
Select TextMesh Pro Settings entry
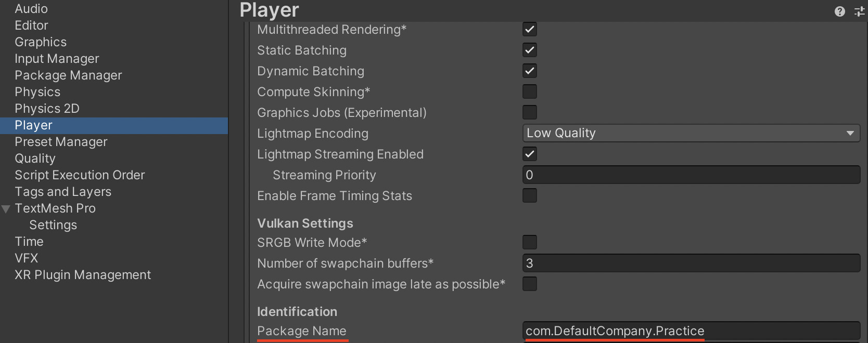(x=53, y=225)
